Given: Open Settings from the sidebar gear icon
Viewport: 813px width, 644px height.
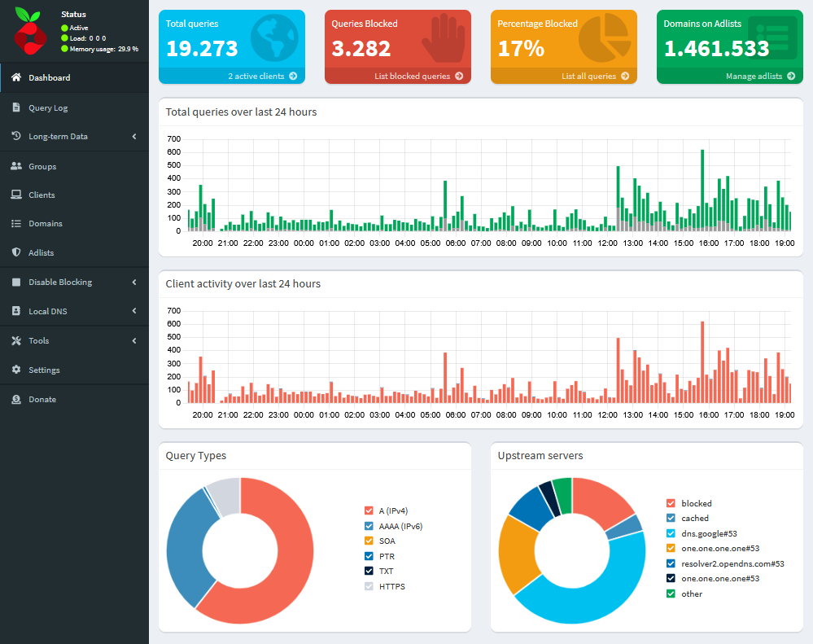Looking at the screenshot, I should tap(18, 370).
